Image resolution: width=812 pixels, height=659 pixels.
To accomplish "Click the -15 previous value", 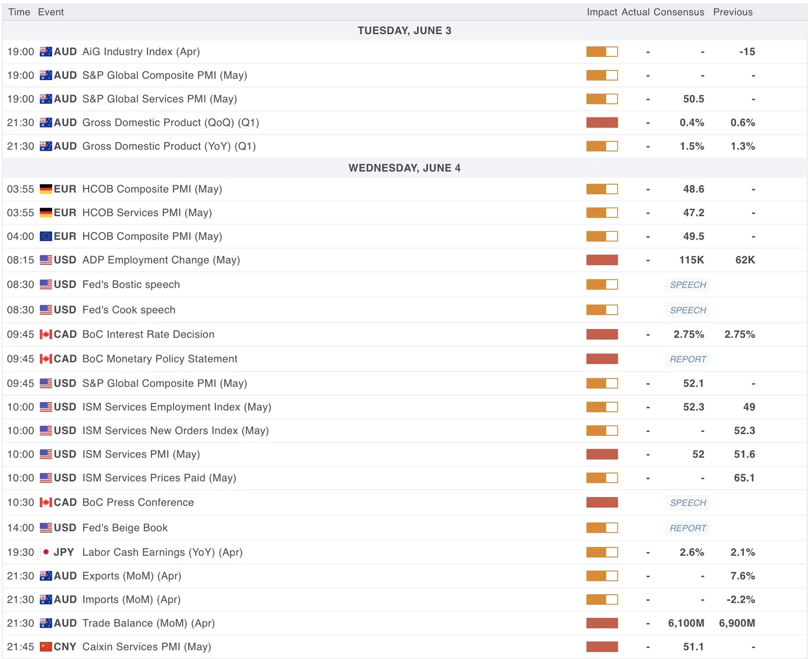I will point(747,52).
